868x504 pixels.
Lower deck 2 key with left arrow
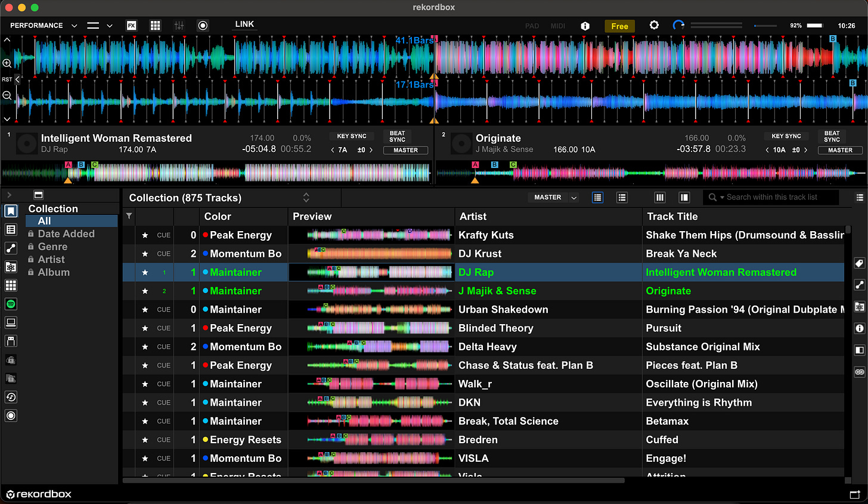[x=767, y=150]
